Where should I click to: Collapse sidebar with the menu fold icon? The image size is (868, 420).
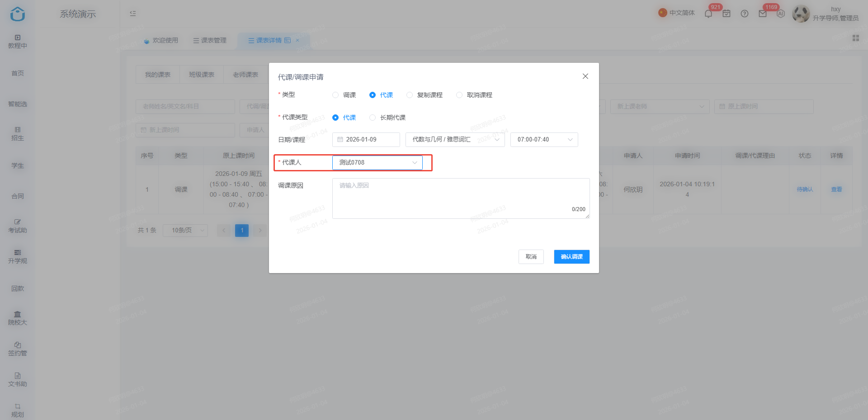[133, 14]
